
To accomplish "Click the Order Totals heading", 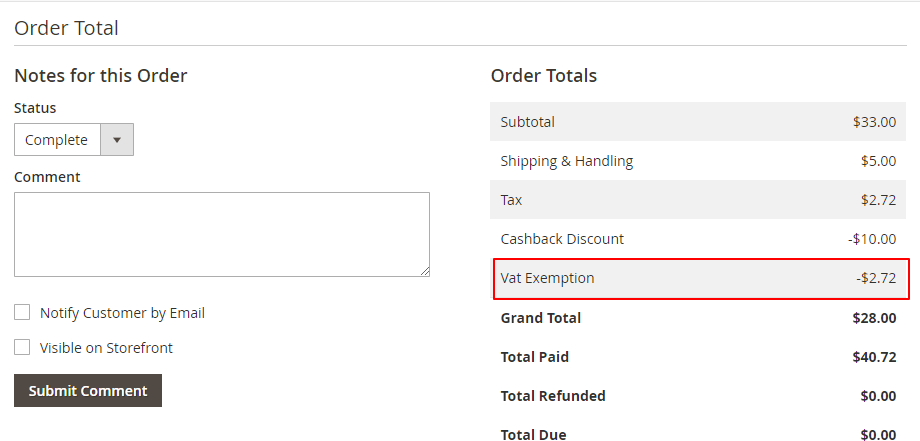I will pos(543,76).
